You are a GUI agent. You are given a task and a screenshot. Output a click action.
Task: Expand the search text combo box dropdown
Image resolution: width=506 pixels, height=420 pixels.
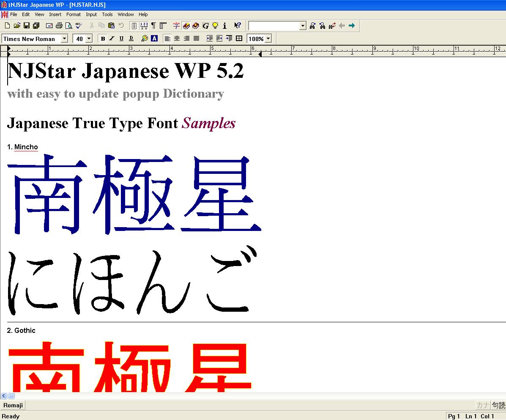point(303,26)
